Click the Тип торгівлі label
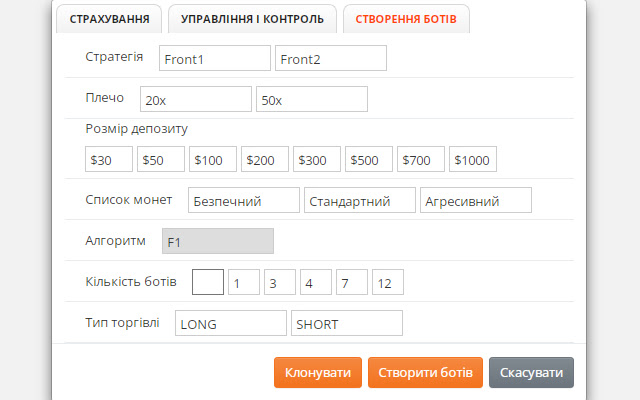The width and height of the screenshot is (640, 400). point(122,322)
